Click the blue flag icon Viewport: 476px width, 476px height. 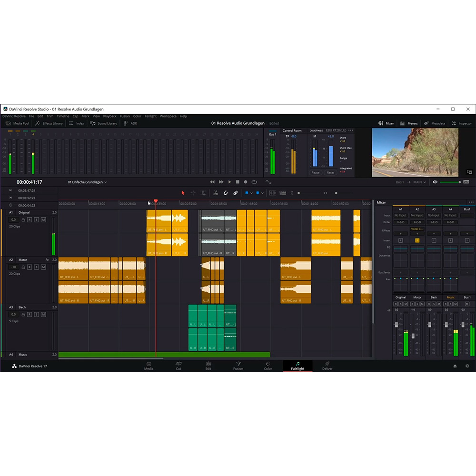(x=247, y=193)
